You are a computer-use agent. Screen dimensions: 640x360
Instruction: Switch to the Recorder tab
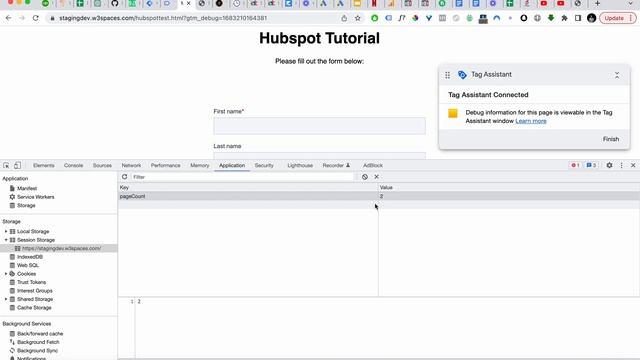pos(336,165)
